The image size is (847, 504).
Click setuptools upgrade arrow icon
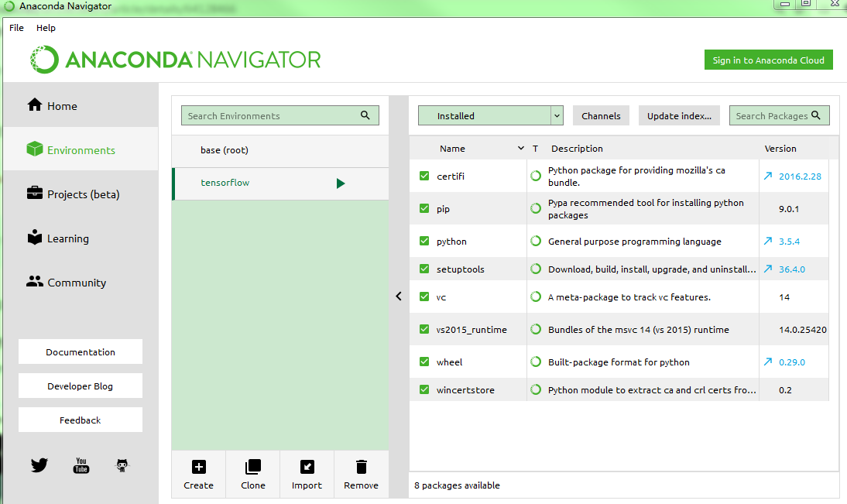767,269
